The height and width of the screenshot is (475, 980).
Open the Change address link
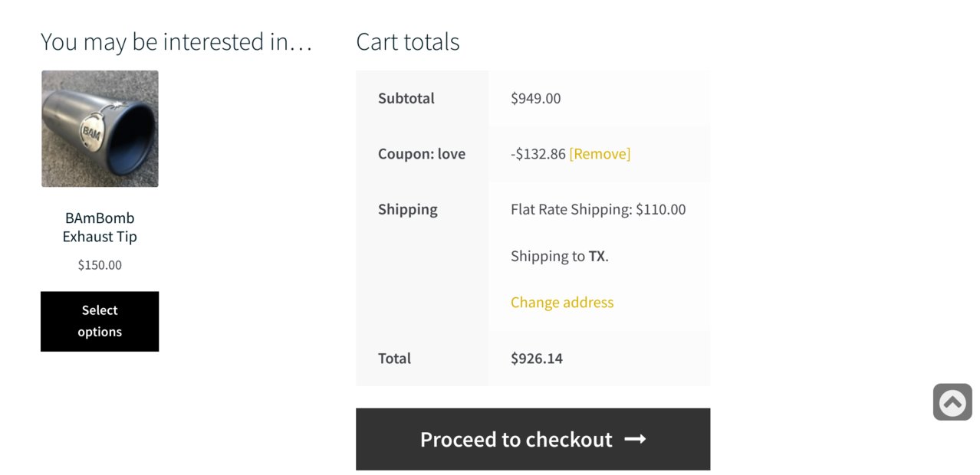[562, 303]
